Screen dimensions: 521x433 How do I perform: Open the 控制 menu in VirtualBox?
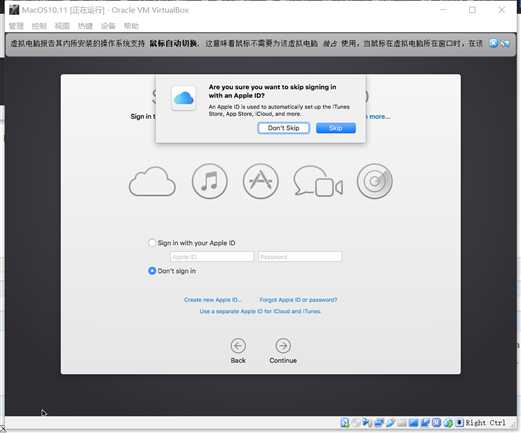pyautogui.click(x=39, y=26)
